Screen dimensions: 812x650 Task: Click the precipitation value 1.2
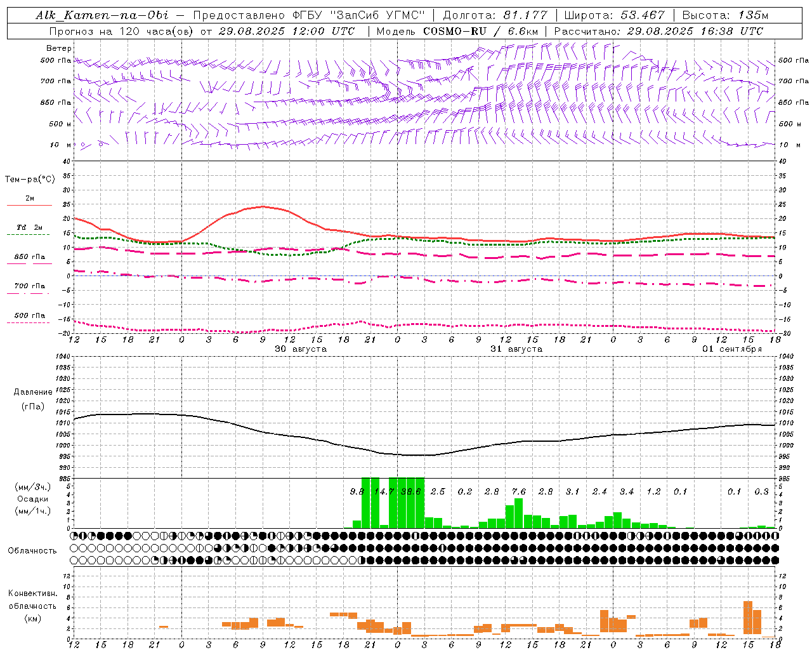pos(653,491)
